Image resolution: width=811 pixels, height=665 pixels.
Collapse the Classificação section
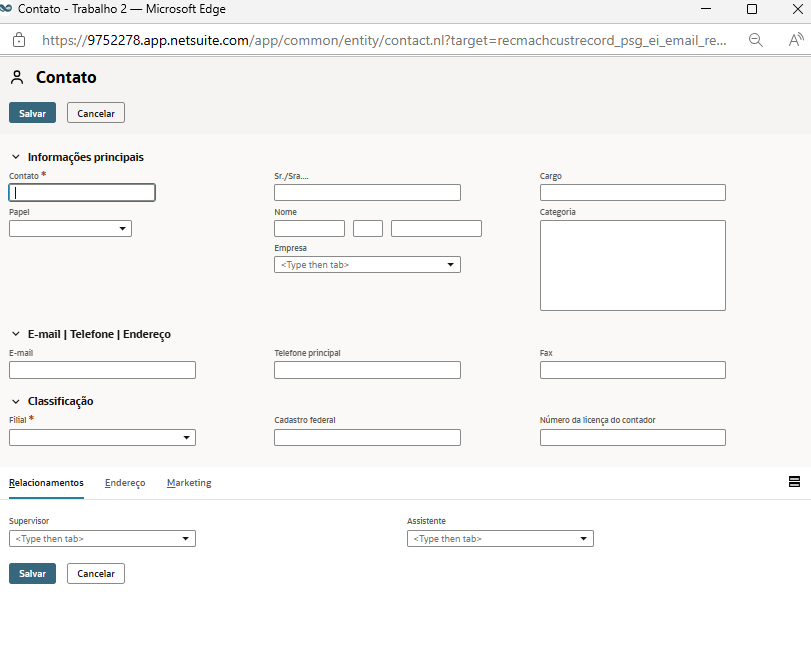point(16,401)
